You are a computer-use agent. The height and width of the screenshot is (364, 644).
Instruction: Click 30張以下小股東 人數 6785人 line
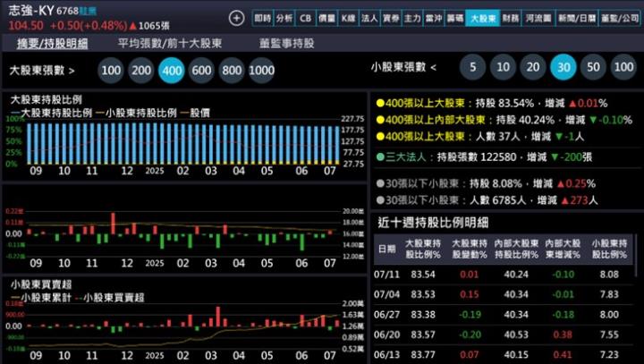[487, 200]
